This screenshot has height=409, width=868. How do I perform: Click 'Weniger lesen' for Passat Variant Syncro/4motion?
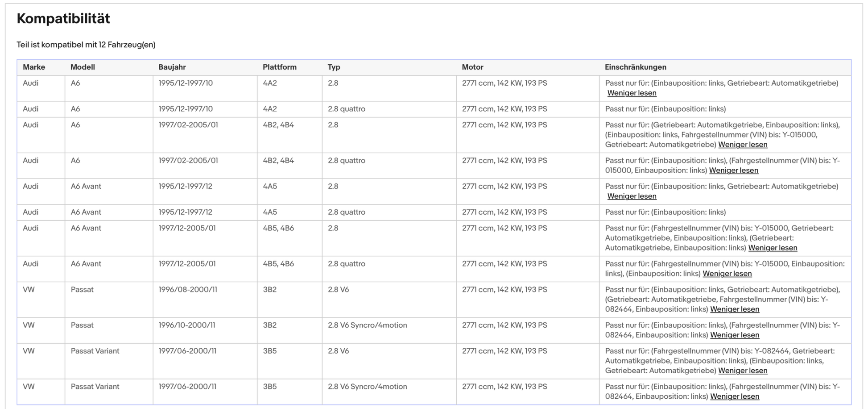click(x=735, y=396)
